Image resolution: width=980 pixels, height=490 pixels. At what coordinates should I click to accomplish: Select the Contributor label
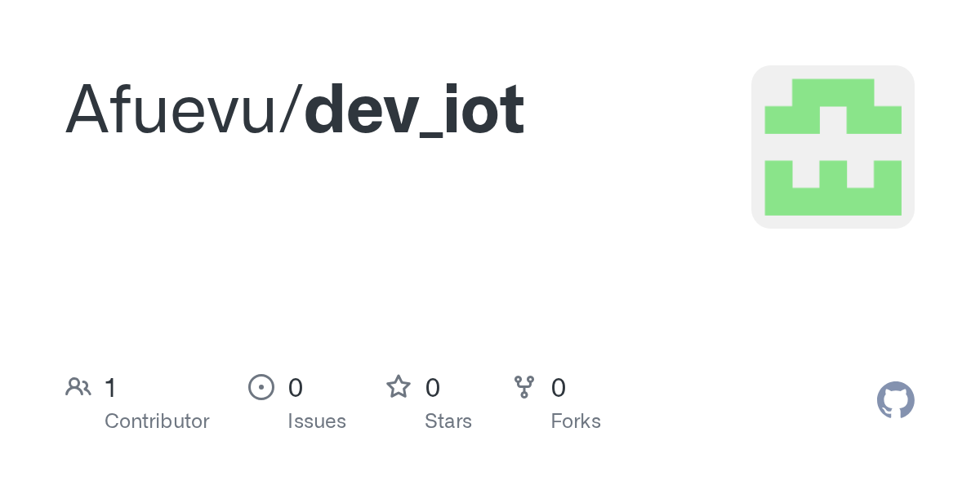coord(157,421)
